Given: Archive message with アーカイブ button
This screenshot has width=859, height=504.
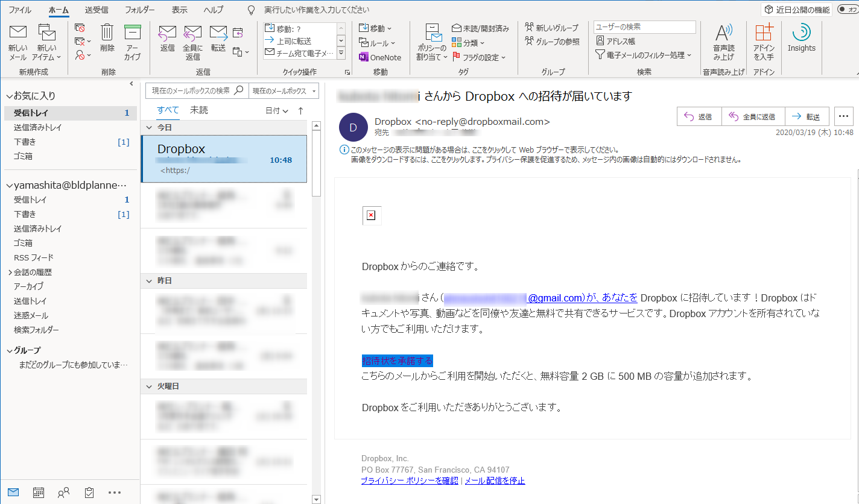Looking at the screenshot, I should point(132,42).
